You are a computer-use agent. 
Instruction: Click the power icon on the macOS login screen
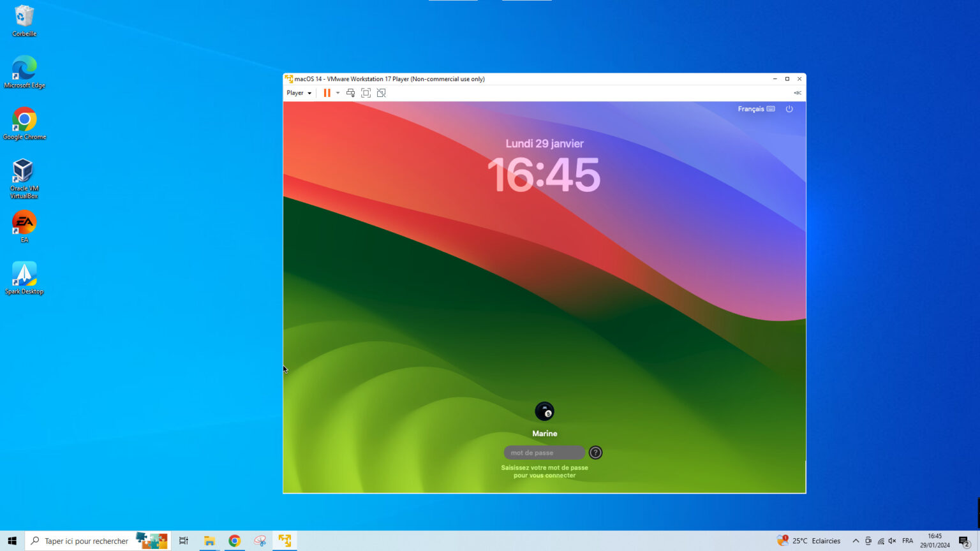click(x=789, y=108)
